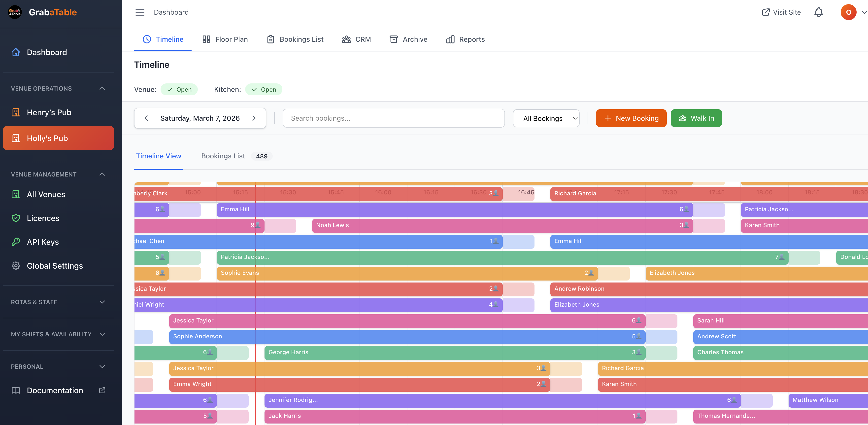Viewport: 868px width, 425px height.
Task: Select the Timeline View tab
Action: coord(159,156)
